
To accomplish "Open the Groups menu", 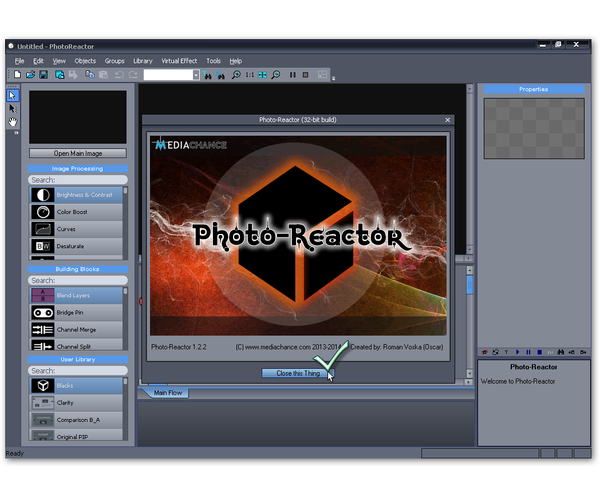I will 114,61.
